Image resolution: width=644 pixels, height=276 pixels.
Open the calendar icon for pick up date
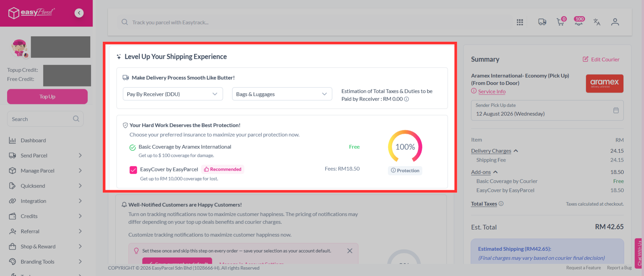[616, 110]
